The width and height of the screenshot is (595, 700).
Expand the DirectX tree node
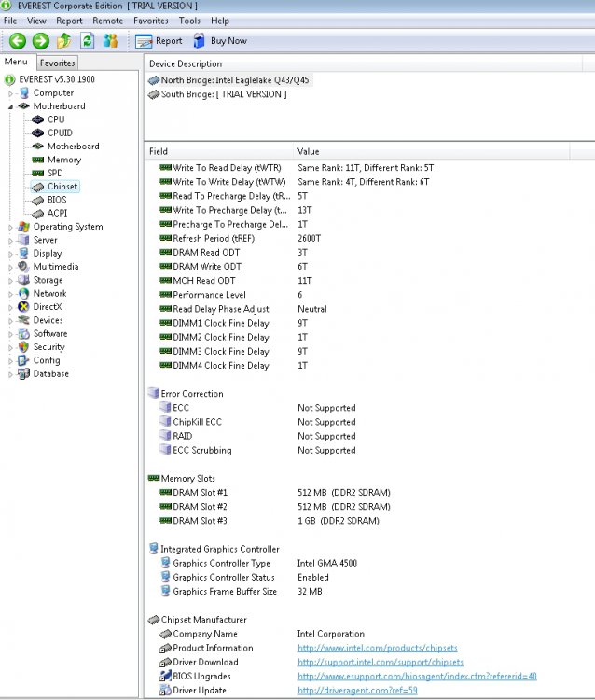tap(10, 308)
